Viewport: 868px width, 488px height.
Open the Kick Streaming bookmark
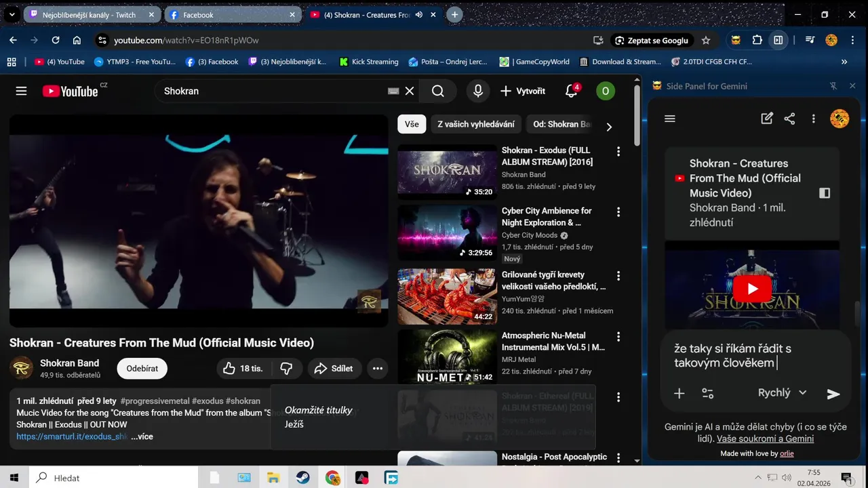(368, 62)
